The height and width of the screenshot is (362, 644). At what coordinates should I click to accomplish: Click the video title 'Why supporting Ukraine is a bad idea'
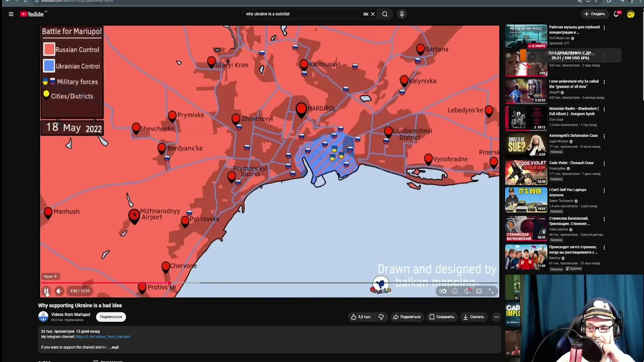(80, 305)
